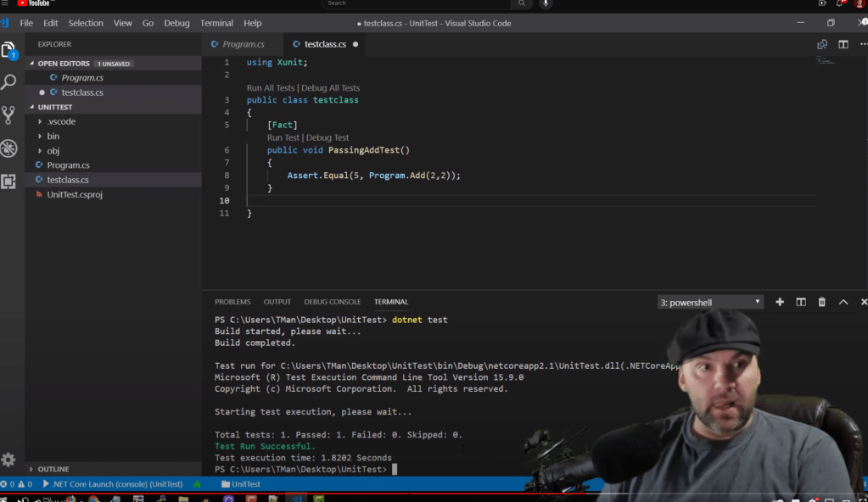This screenshot has height=502, width=868.
Task: Open the terminal selector dropdown showing powershell
Action: 710,302
